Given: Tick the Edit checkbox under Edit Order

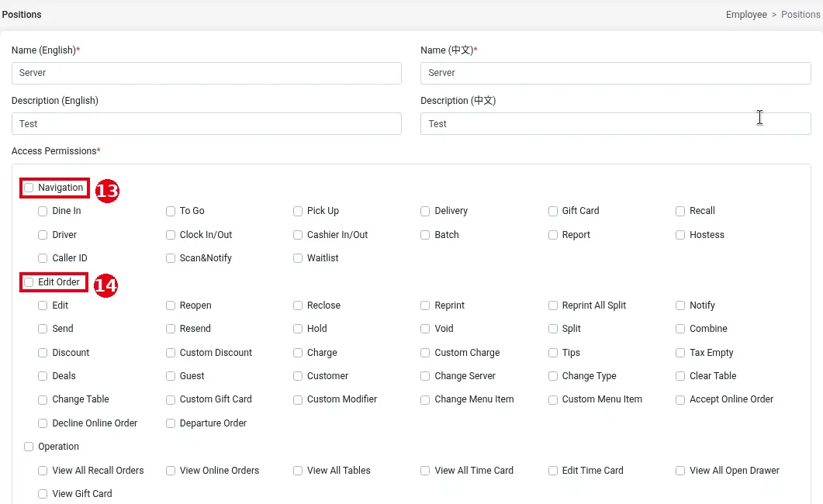Looking at the screenshot, I should (43, 306).
